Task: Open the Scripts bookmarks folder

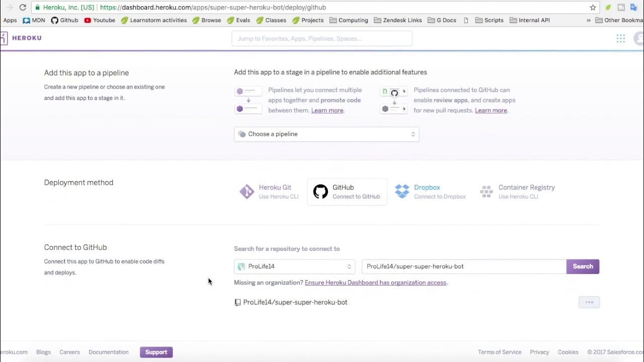Action: point(490,21)
